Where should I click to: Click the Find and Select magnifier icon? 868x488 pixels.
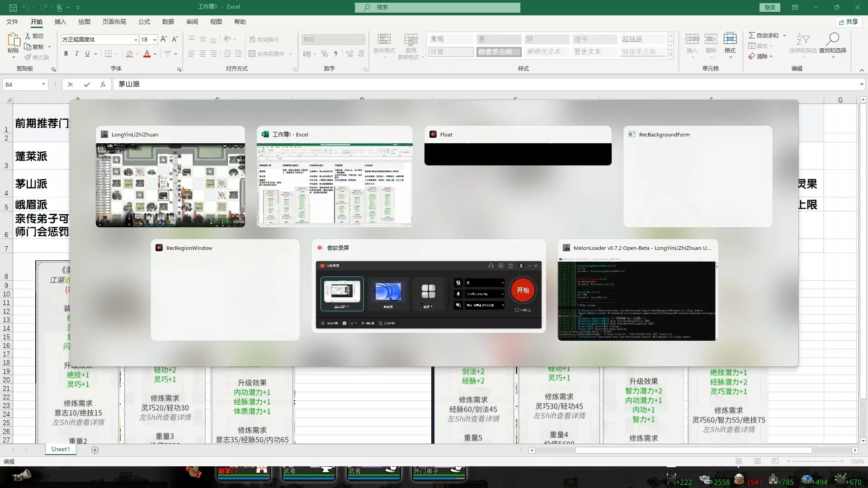coord(832,39)
